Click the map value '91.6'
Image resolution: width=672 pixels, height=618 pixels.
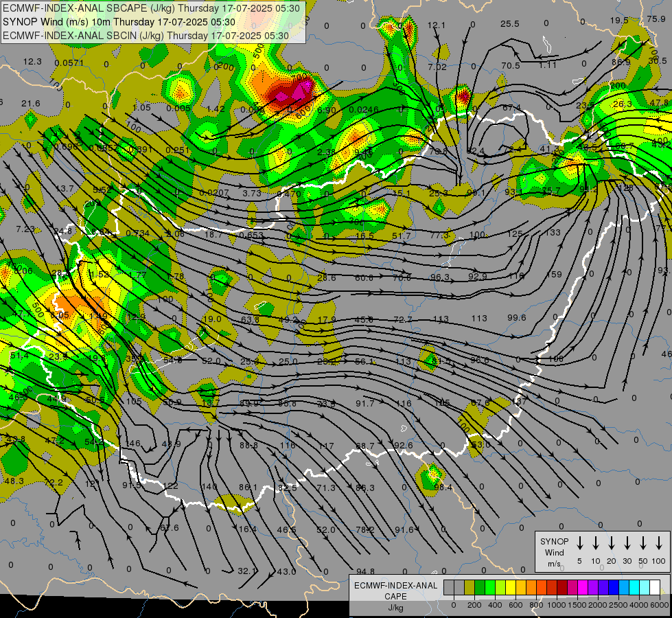point(404,529)
